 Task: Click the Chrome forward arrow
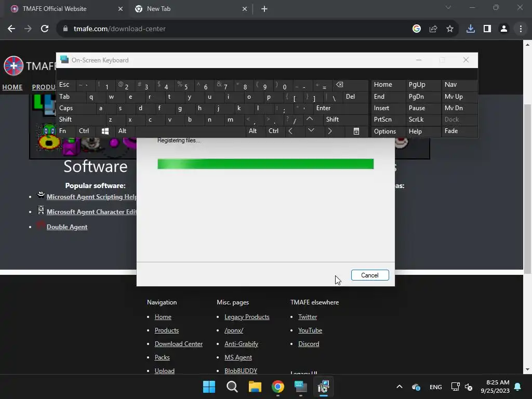coord(28,29)
